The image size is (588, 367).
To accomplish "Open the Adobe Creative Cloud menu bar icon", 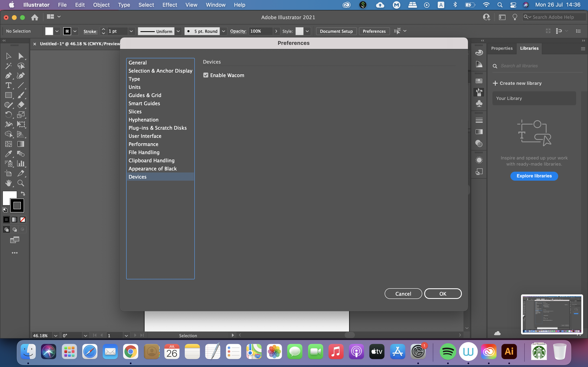I will click(346, 5).
